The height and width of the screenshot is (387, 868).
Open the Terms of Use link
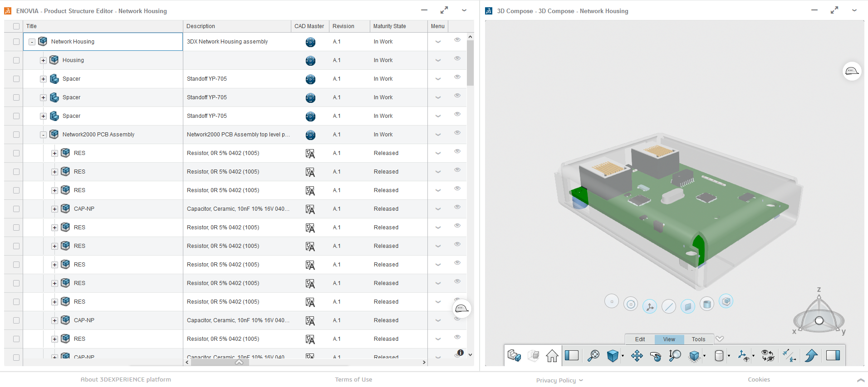[x=353, y=380]
